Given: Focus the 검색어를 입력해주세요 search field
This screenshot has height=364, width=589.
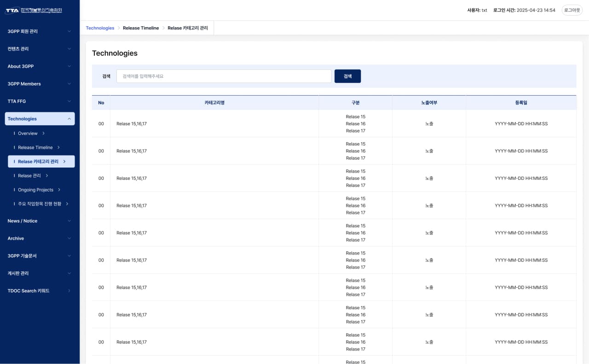Looking at the screenshot, I should (x=224, y=76).
